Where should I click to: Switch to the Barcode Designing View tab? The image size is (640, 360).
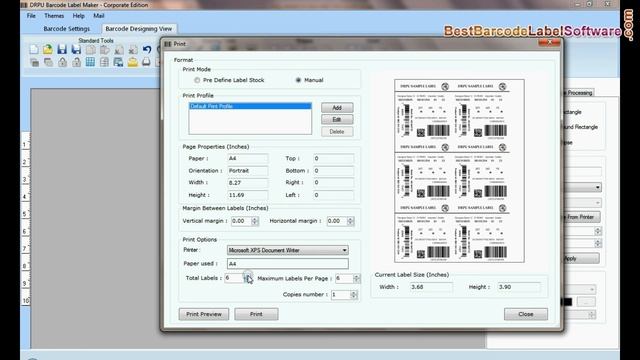tap(139, 29)
